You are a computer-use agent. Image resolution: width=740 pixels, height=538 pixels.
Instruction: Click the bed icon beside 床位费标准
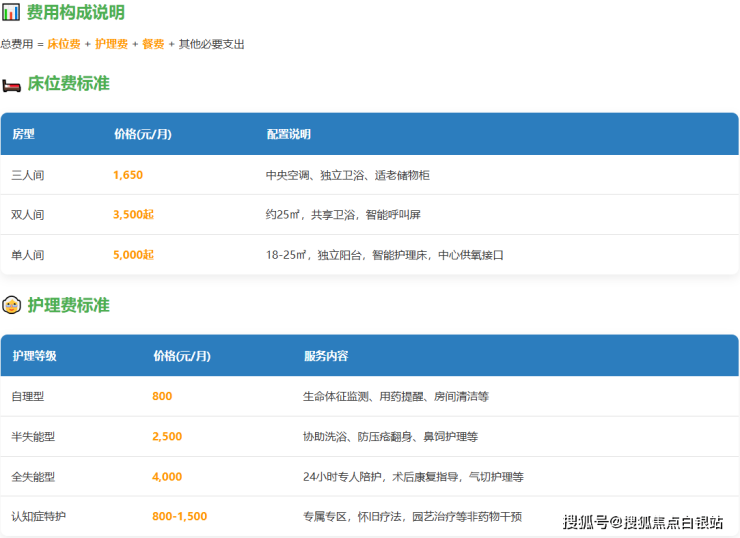tap(11, 84)
